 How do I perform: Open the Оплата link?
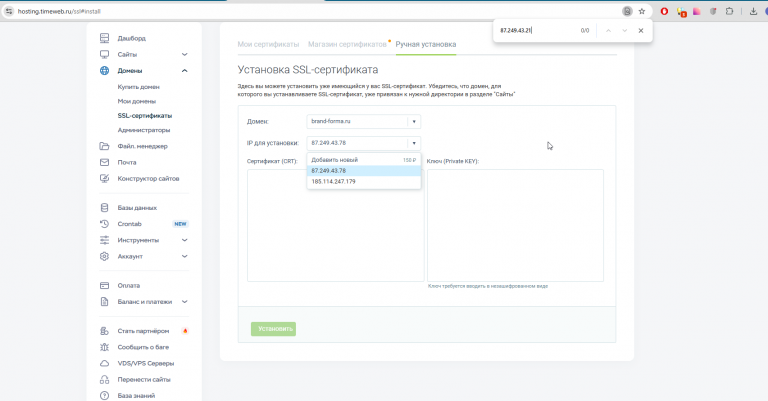tap(128, 285)
